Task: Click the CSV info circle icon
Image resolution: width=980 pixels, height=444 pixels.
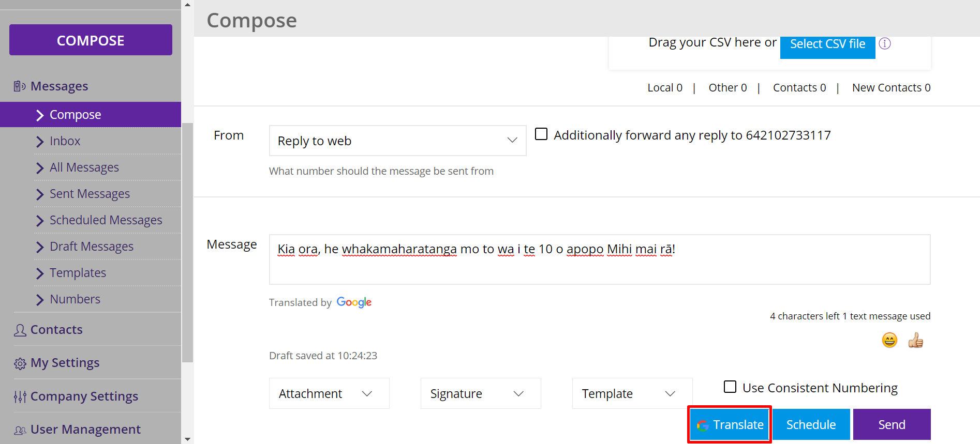Action: (x=885, y=43)
